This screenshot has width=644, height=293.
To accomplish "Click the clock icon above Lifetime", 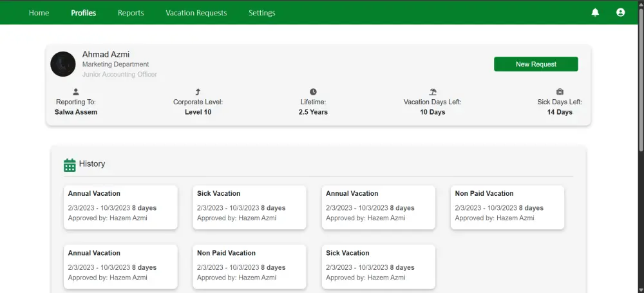I will click(x=313, y=92).
